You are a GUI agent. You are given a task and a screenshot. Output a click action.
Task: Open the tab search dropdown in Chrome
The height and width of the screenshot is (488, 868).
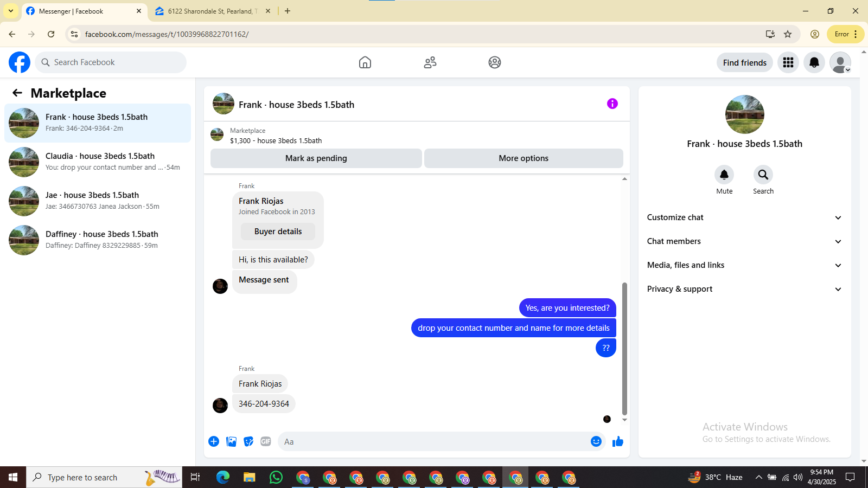(x=10, y=11)
